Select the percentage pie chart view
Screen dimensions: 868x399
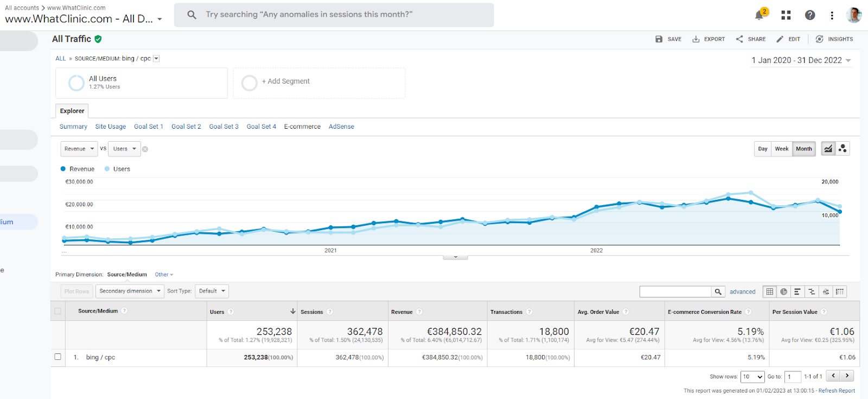coord(784,292)
